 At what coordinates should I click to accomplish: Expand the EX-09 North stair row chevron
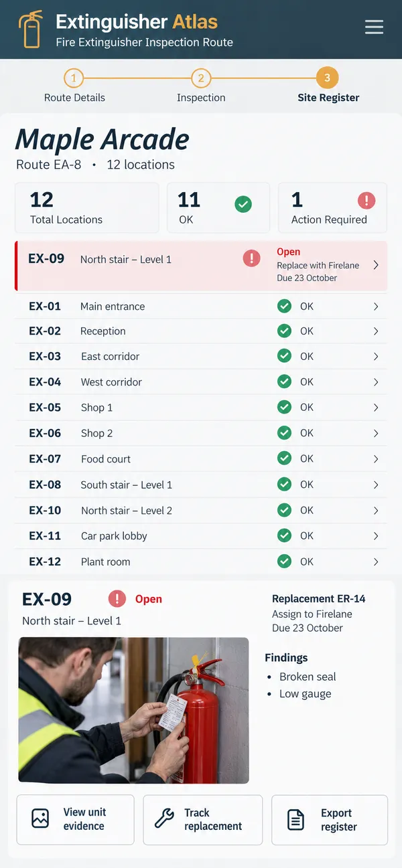tap(376, 265)
